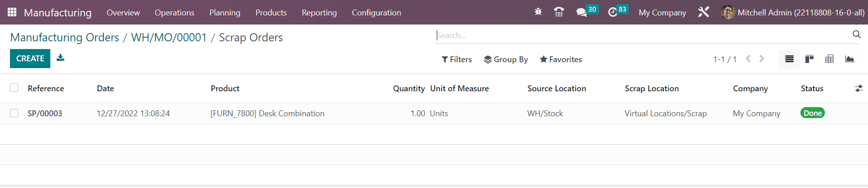868x188 pixels.
Task: Click the CREATE button
Action: click(30, 59)
